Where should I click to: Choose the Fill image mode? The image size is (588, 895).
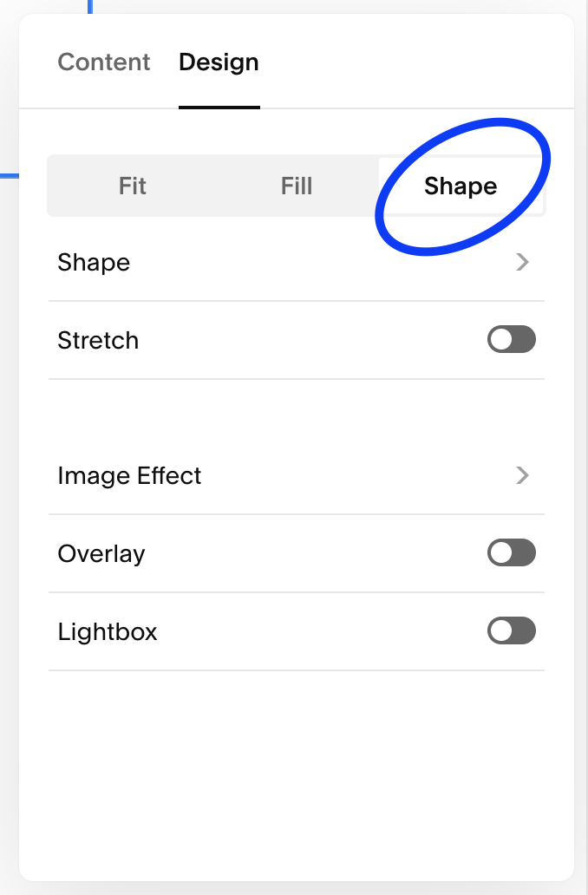point(297,186)
